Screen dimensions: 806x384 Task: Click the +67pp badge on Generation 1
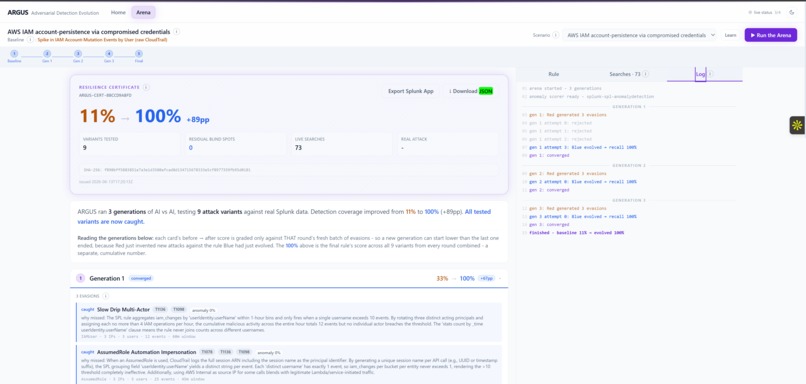coord(486,278)
